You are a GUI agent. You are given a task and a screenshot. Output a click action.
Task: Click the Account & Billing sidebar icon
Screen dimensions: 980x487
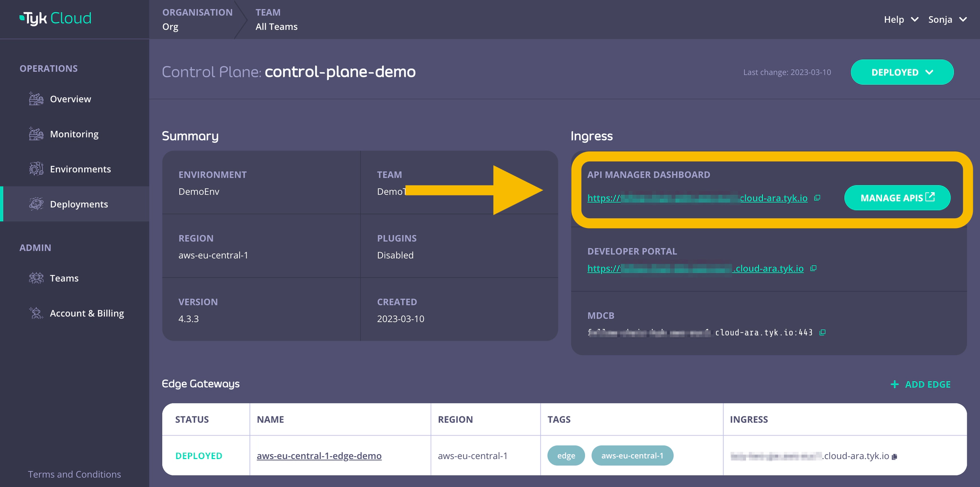click(x=36, y=313)
